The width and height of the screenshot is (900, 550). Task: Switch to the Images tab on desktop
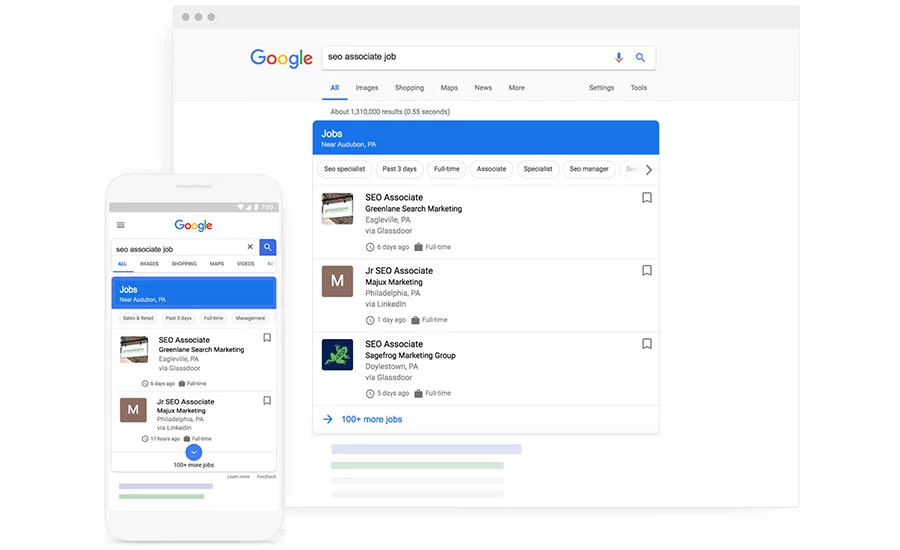click(367, 88)
